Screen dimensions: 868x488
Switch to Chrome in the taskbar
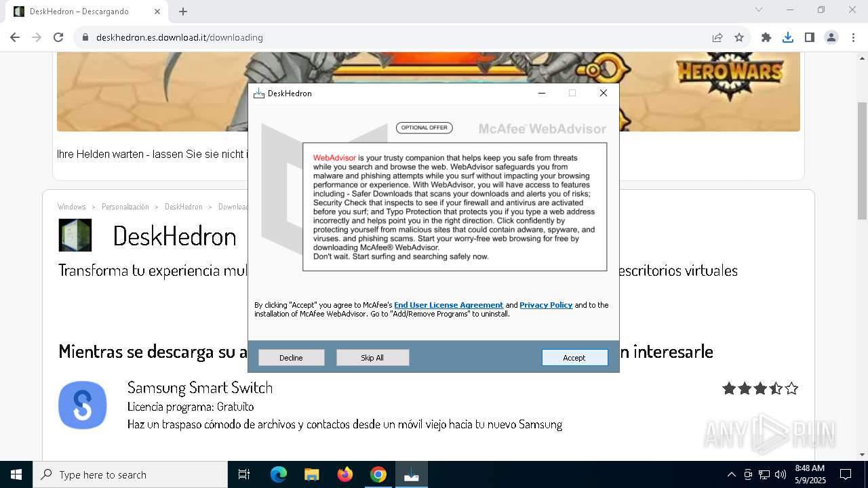378,474
